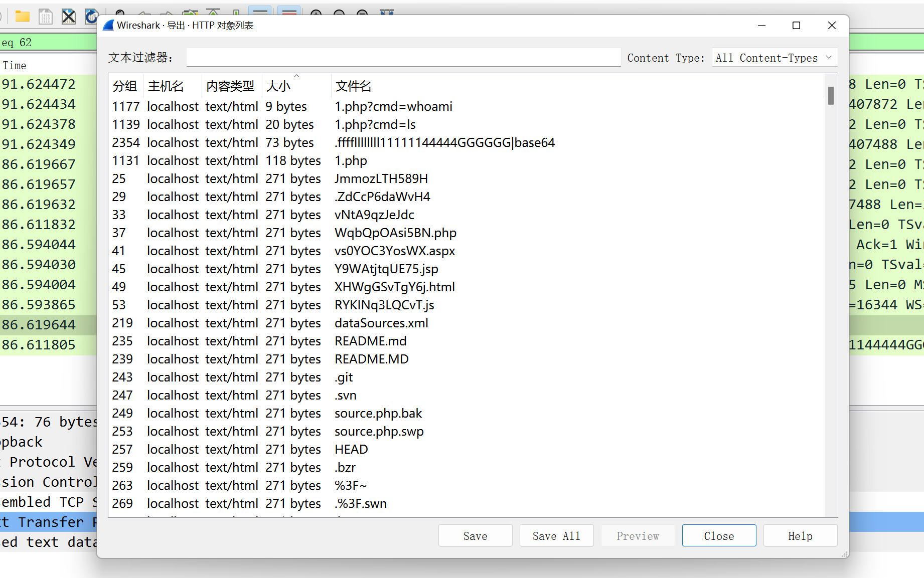Click the reload capture file icon

pyautogui.click(x=91, y=17)
